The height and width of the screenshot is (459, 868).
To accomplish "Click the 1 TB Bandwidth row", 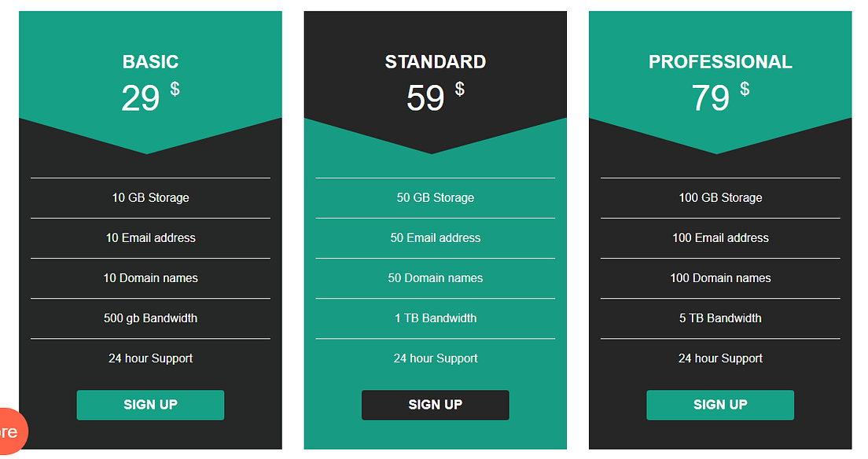I will [435, 318].
